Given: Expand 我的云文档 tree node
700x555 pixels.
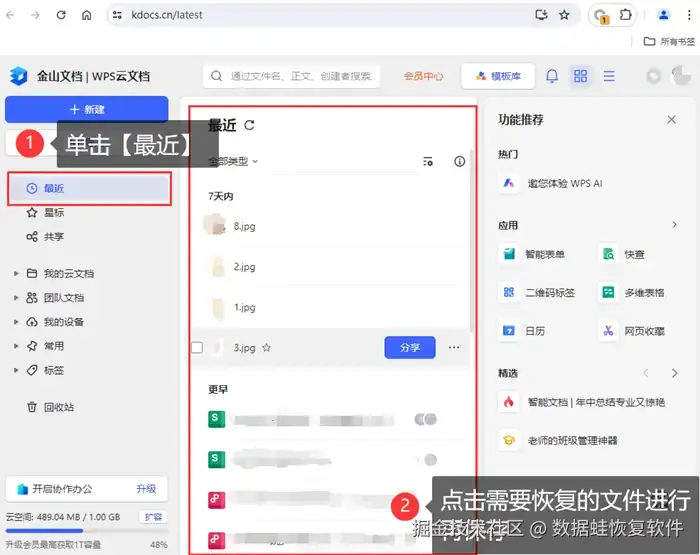Looking at the screenshot, I should pyautogui.click(x=16, y=273).
